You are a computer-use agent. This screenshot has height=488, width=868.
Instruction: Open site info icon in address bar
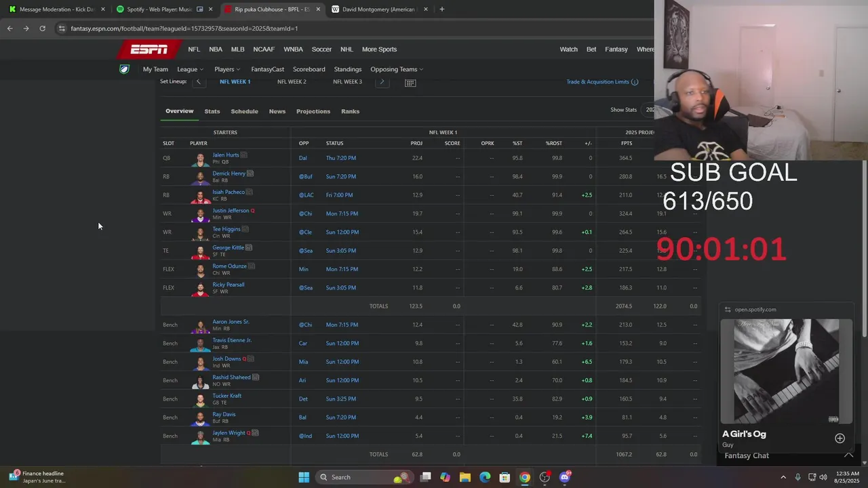click(x=62, y=28)
